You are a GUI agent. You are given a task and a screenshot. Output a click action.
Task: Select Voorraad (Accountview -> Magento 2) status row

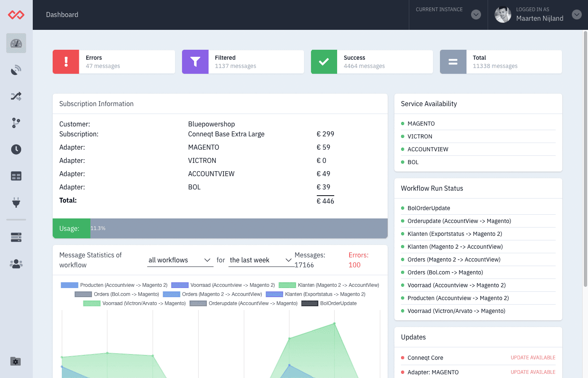[x=478, y=285]
